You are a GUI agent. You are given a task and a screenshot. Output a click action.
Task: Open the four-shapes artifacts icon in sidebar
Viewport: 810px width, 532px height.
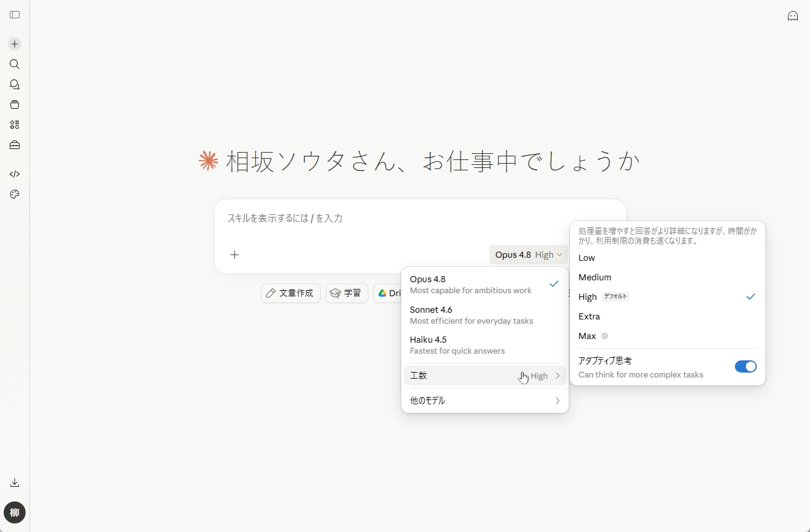pos(15,125)
